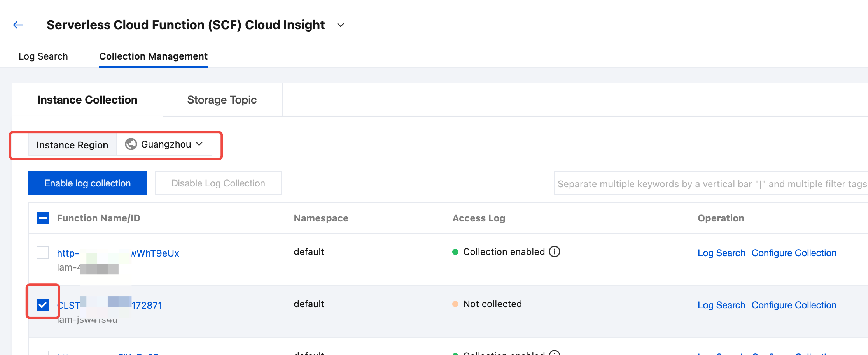Switch to the Log Search tab
The image size is (868, 355).
[43, 56]
